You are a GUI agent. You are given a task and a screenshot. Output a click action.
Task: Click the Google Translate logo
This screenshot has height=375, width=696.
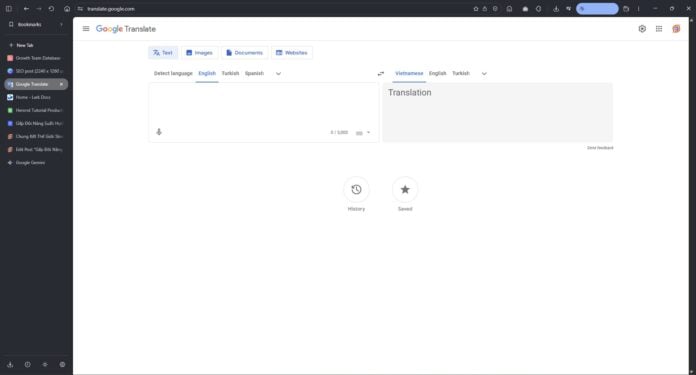126,29
